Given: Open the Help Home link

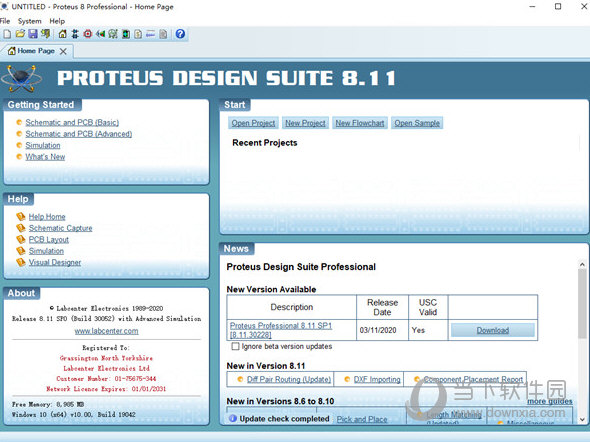Looking at the screenshot, I should pyautogui.click(x=47, y=217).
